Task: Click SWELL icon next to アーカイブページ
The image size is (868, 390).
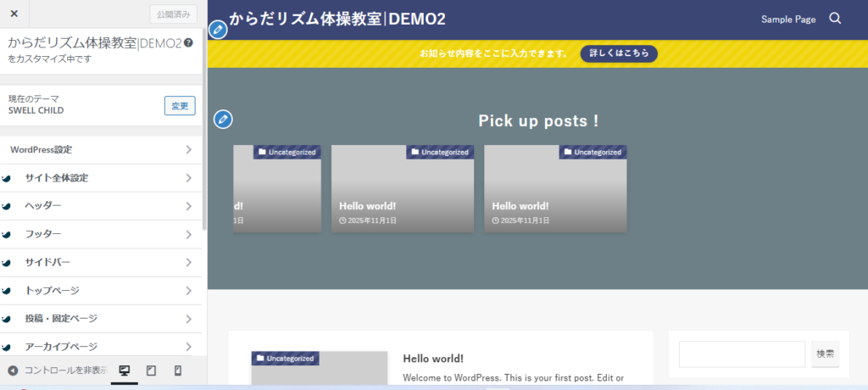Action: [7, 348]
